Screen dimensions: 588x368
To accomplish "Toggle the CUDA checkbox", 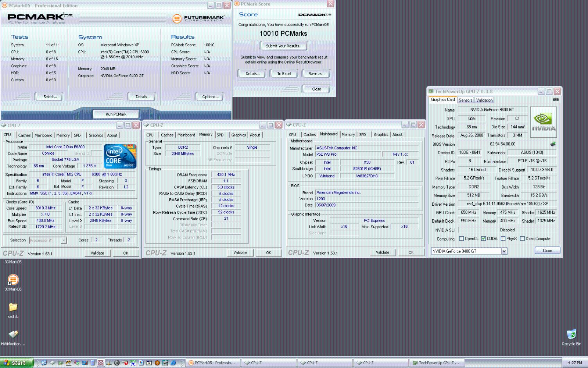I will tap(484, 238).
